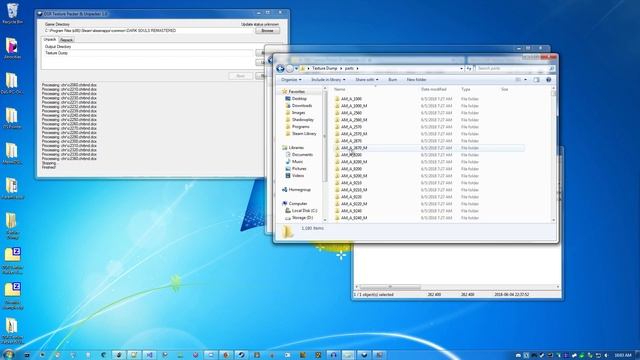Select Libraries in navigation pane
The height and width of the screenshot is (360, 640).
(x=296, y=148)
